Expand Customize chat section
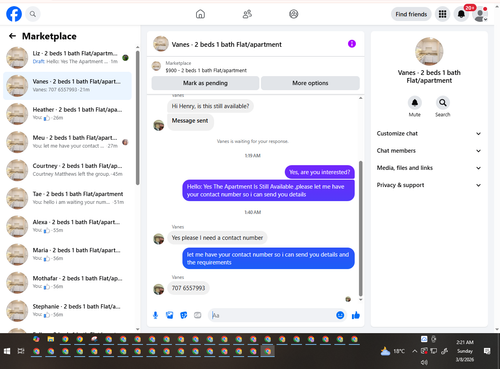The width and height of the screenshot is (500, 369). pos(429,133)
